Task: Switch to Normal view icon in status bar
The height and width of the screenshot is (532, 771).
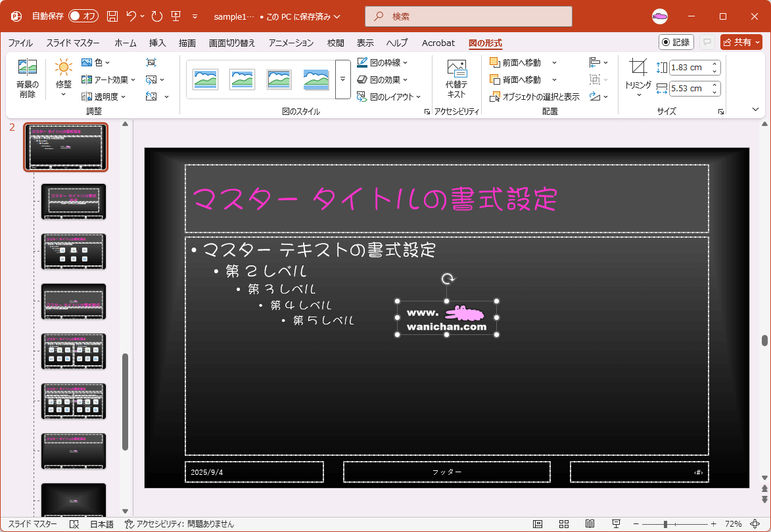Action: [538, 524]
